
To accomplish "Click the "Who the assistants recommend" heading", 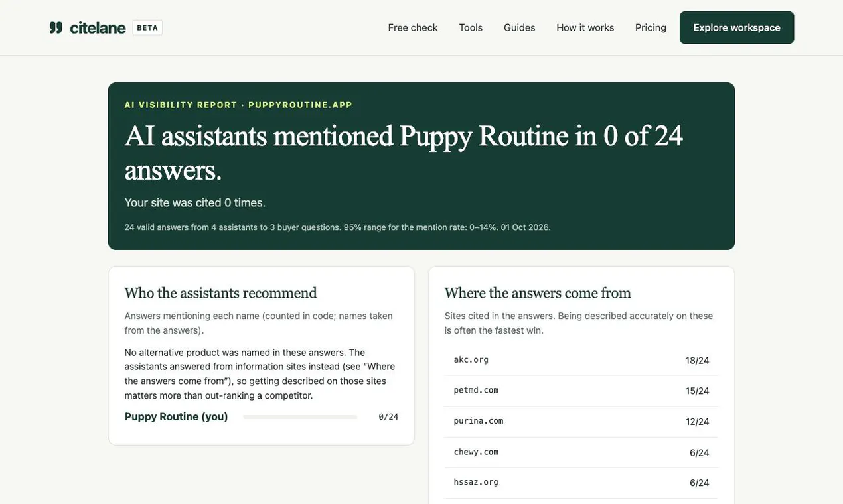I will click(221, 293).
